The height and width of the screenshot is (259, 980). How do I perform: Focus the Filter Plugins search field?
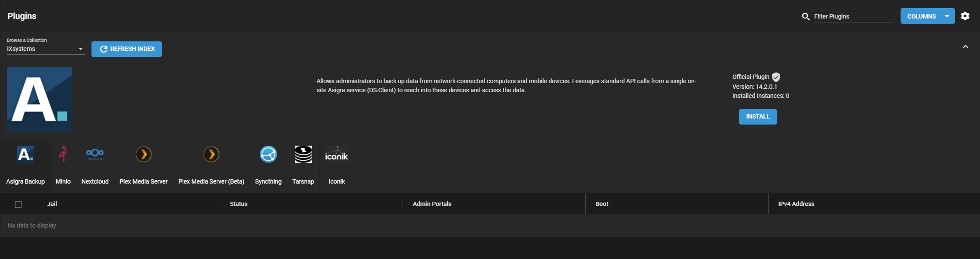click(x=852, y=16)
